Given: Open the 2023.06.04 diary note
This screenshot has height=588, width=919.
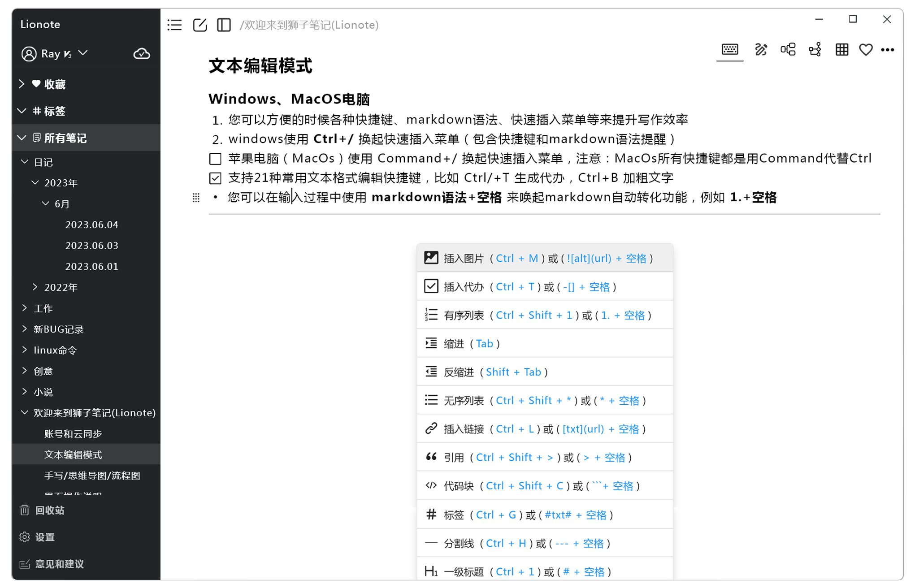Looking at the screenshot, I should tap(92, 225).
